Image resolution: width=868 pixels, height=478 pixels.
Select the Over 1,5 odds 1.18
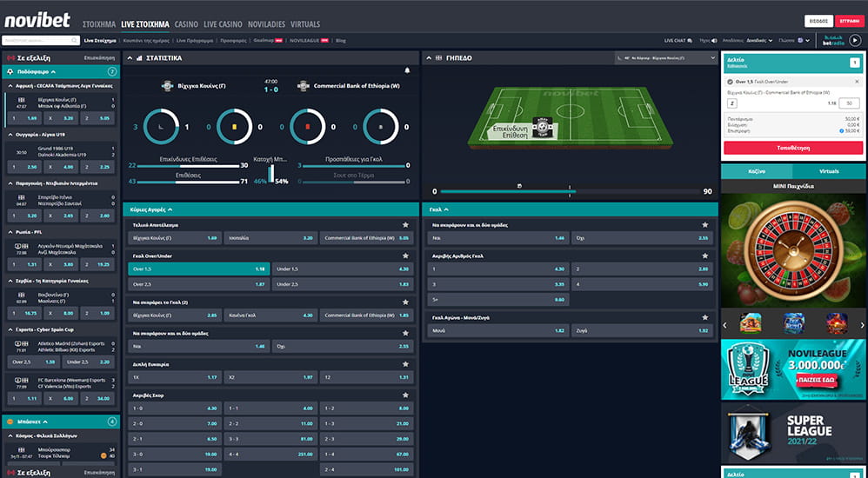[x=198, y=269]
